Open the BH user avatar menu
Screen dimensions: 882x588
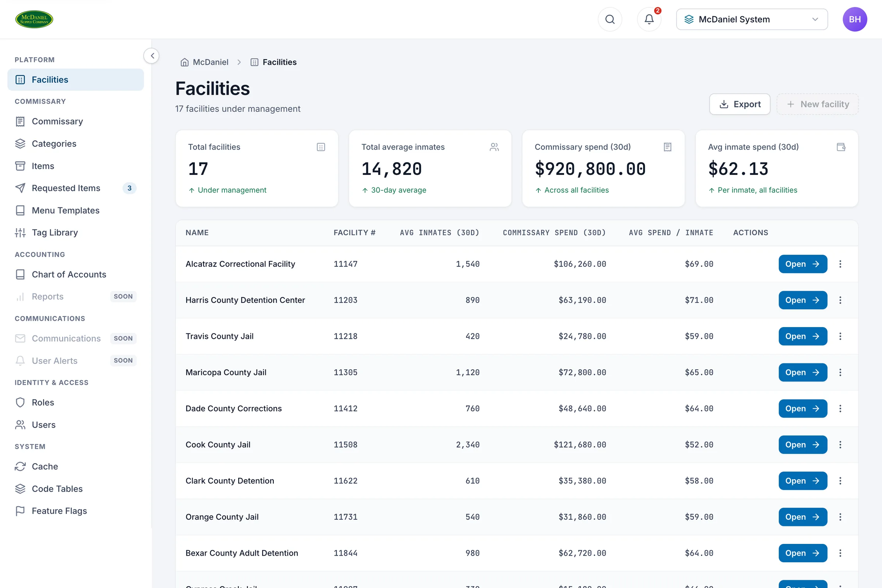pyautogui.click(x=855, y=19)
